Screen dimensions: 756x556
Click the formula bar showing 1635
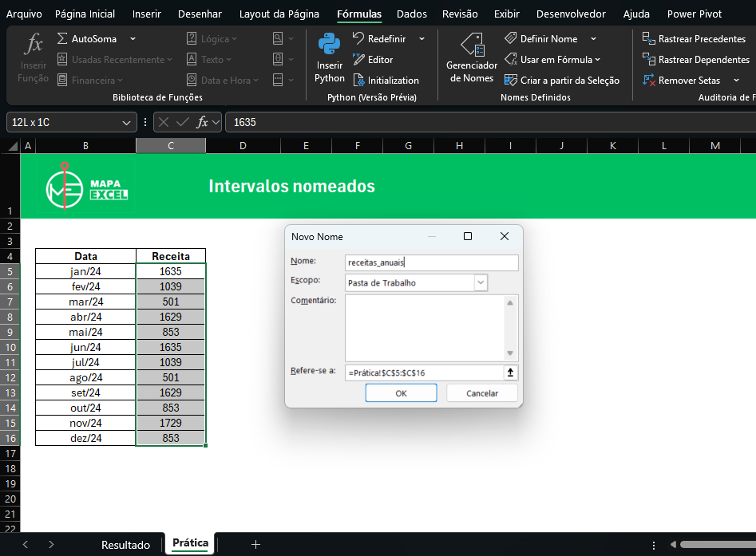tap(490, 122)
